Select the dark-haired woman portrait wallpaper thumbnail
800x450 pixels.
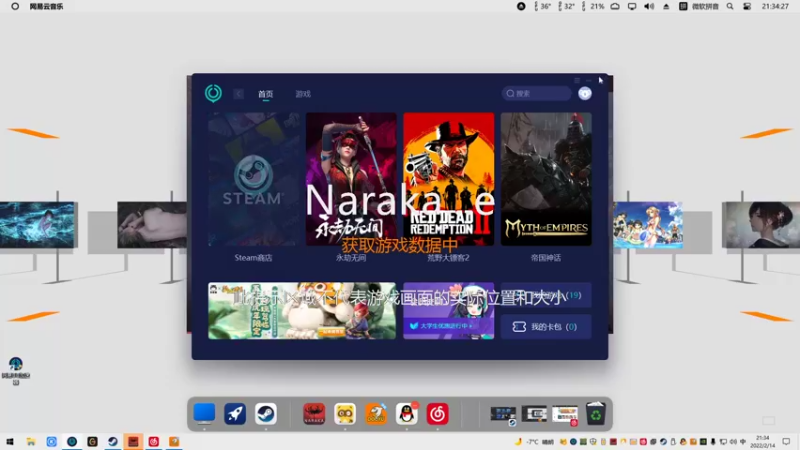point(761,225)
